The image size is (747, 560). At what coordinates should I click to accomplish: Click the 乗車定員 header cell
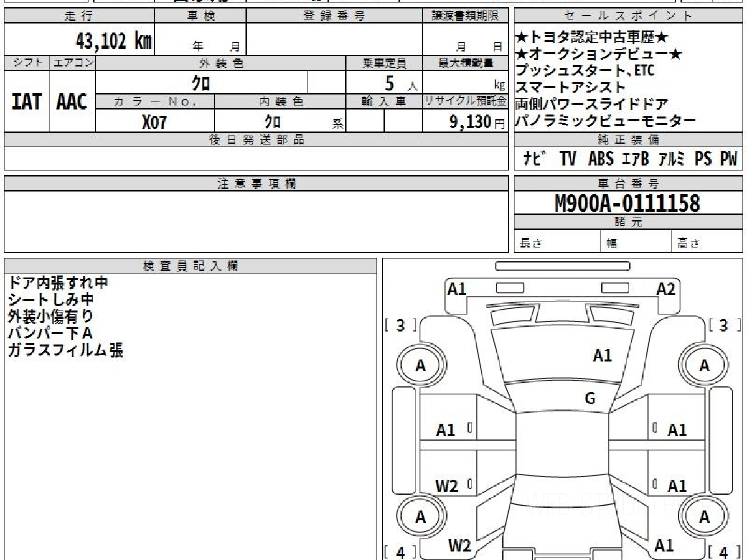(385, 63)
